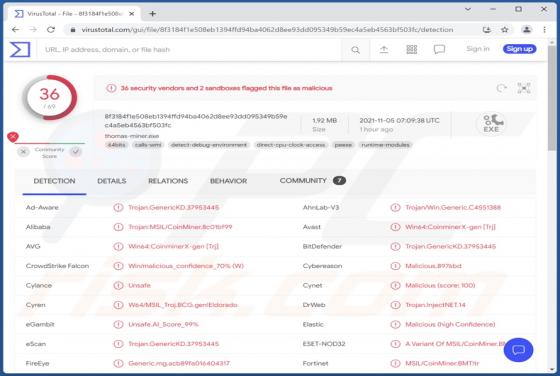560x376 pixels.
Task: Select the CrowdStrike Falcon detection result
Action: point(186,266)
